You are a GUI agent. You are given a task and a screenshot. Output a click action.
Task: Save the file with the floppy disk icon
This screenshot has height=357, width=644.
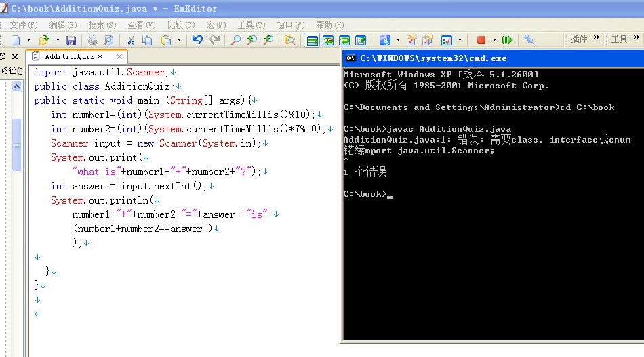(71, 40)
